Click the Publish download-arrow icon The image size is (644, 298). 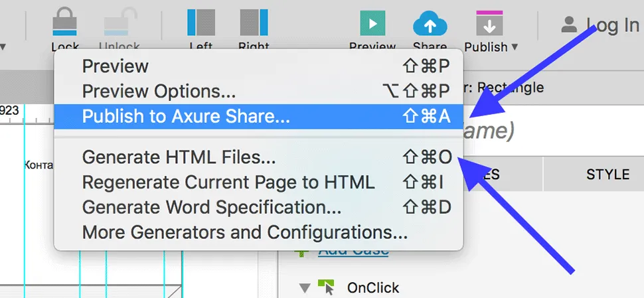click(489, 24)
